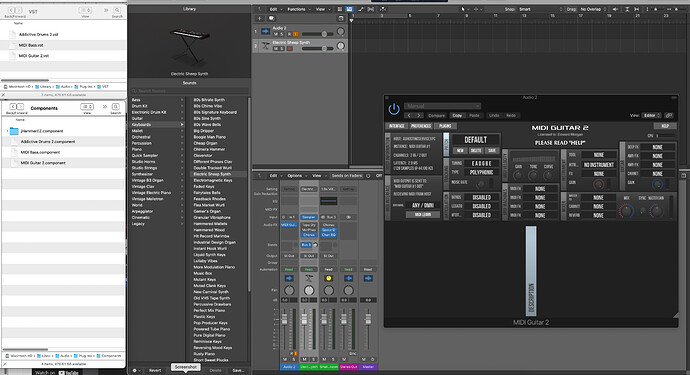This screenshot has width=690, height=375.
Task: Open the mixer View menu
Action: click(x=318, y=176)
